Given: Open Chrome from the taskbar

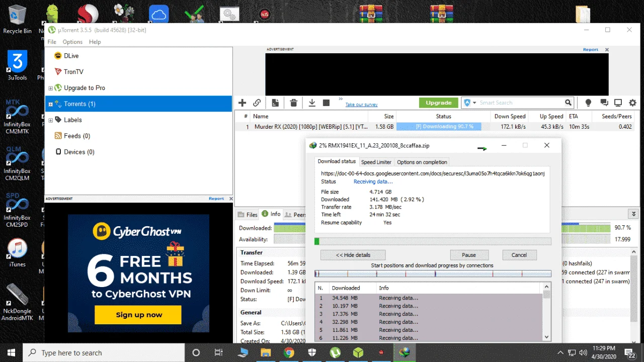Looking at the screenshot, I should (x=288, y=352).
